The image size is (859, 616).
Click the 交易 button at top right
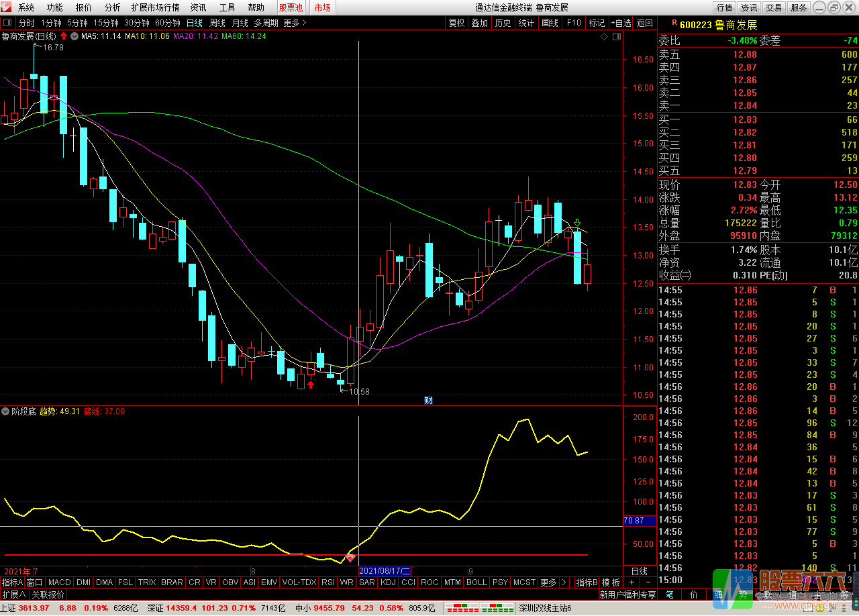[x=774, y=7]
